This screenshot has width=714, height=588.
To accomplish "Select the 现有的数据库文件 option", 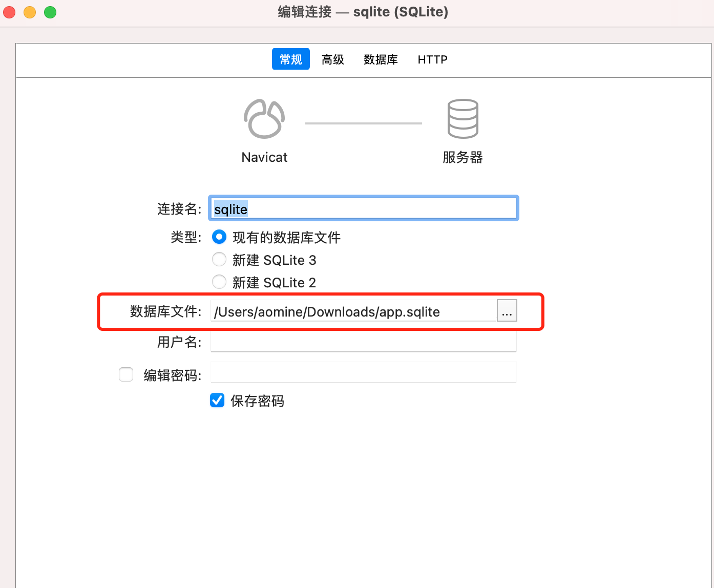I will coord(219,237).
